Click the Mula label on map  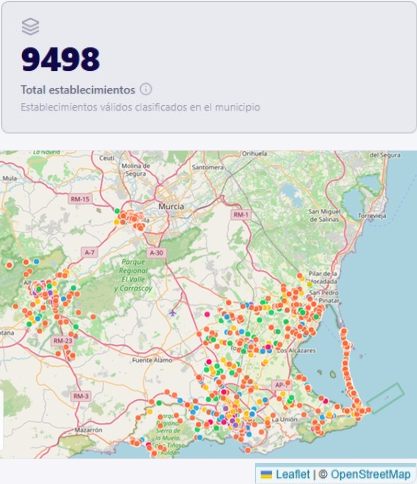(x=9, y=178)
